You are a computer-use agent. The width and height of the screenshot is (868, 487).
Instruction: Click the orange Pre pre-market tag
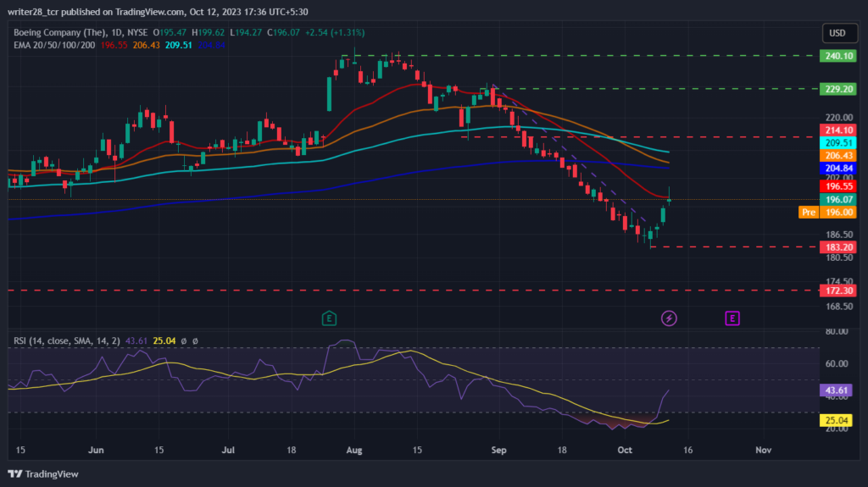[808, 212]
